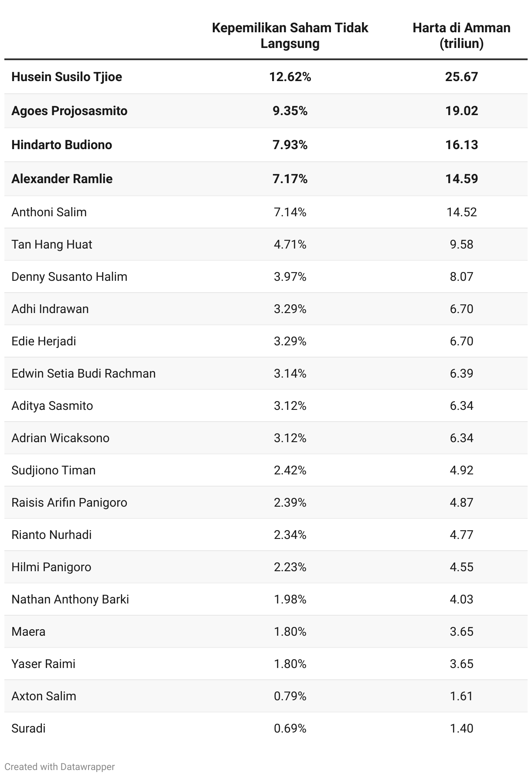Click the Edie Herjadi row label
The image size is (532, 777).
(x=44, y=341)
